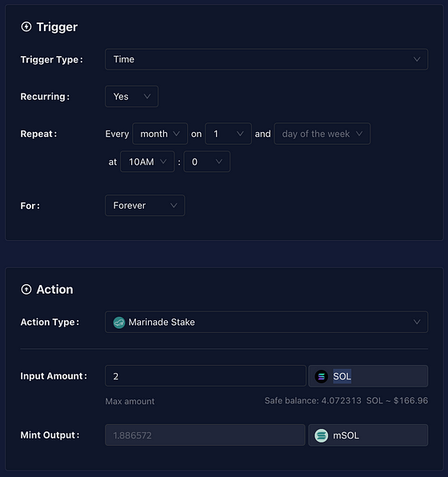The width and height of the screenshot is (448, 477).
Task: Click the SOL token selector field
Action: pos(368,376)
